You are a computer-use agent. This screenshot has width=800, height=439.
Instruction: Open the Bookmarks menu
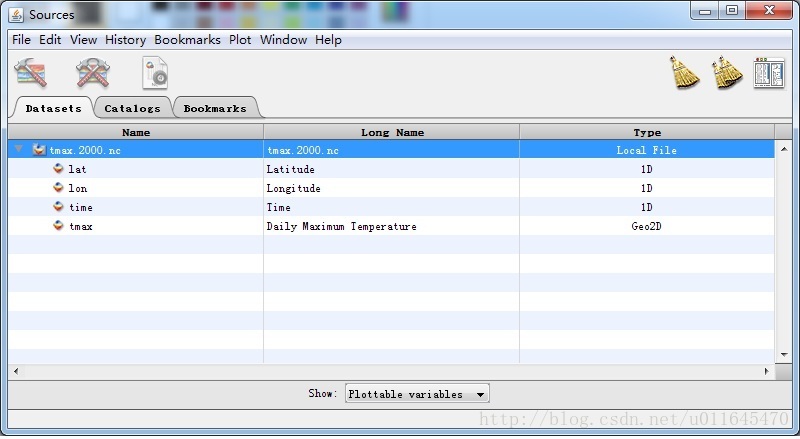187,40
